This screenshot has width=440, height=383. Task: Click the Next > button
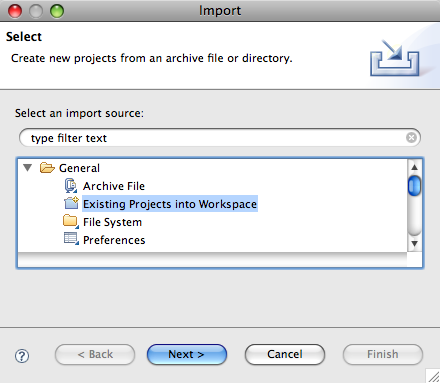(187, 354)
